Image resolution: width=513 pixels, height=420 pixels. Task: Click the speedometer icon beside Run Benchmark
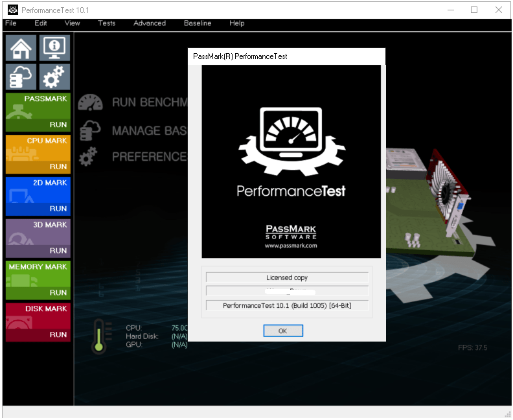(x=90, y=102)
